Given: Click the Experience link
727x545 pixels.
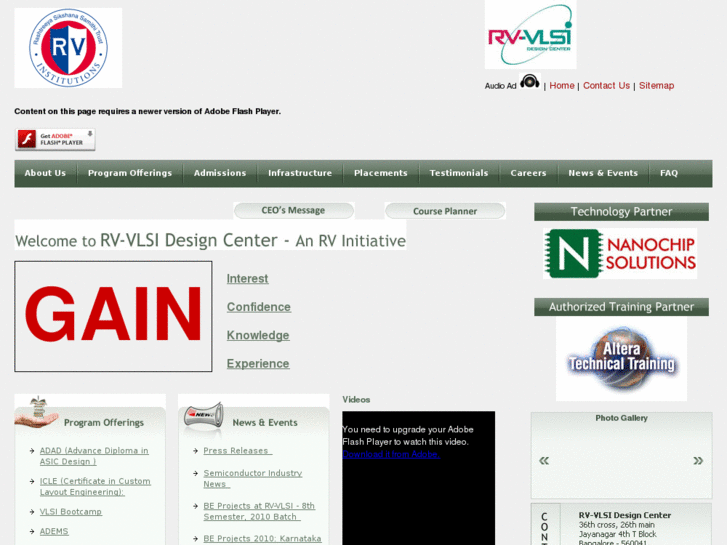Looking at the screenshot, I should [258, 364].
